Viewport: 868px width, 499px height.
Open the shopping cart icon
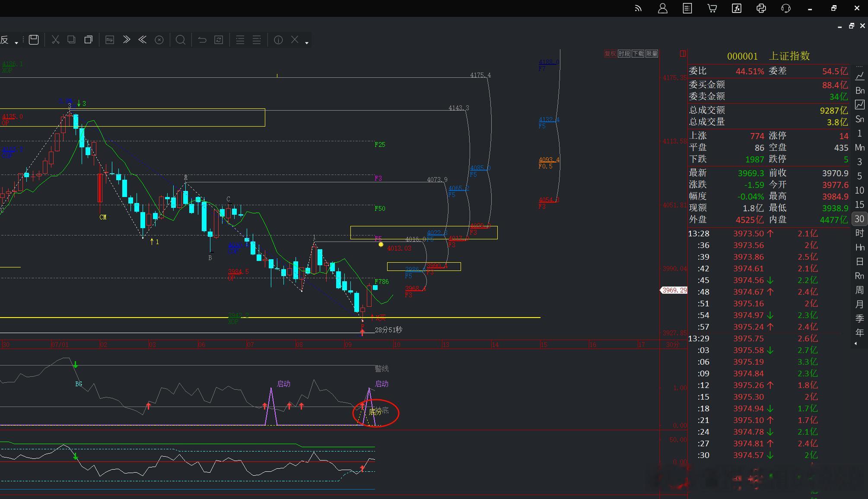[x=712, y=8]
